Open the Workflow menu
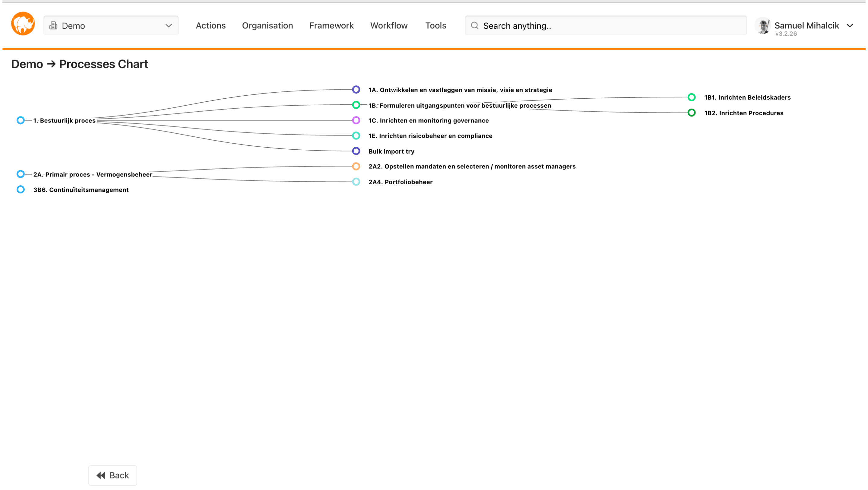Screen dimensions: 868x490 click(x=388, y=25)
